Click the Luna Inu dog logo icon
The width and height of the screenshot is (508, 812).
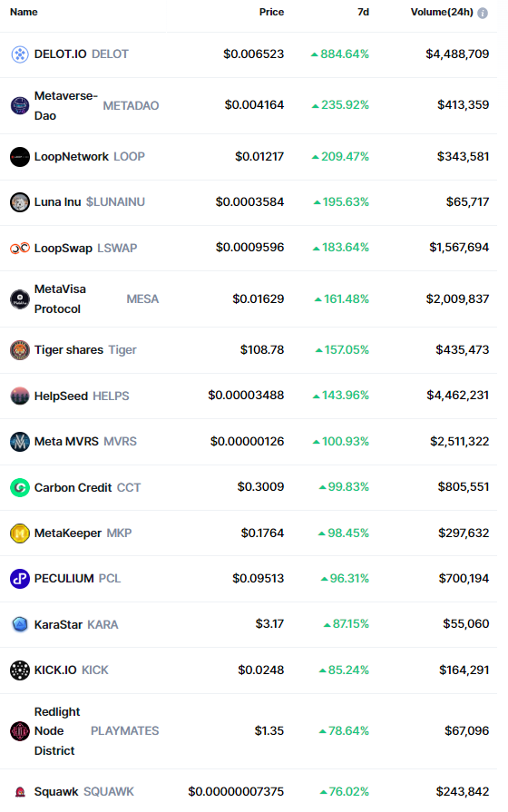(20, 202)
